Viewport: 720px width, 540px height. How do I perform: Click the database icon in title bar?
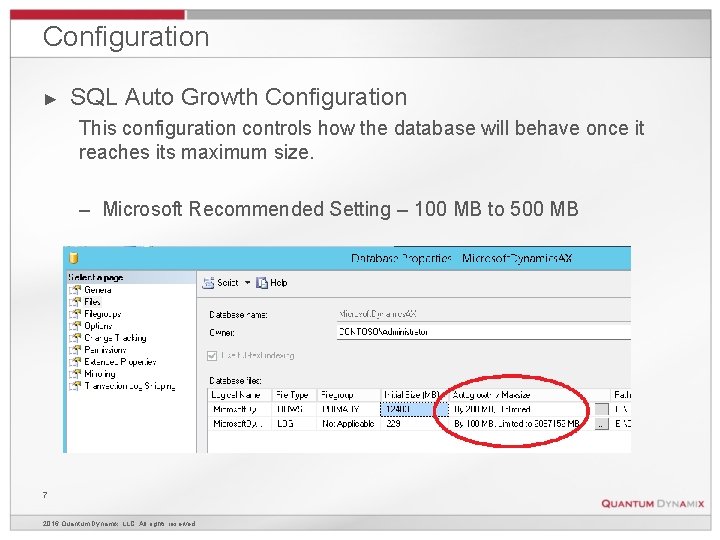tap(73, 258)
